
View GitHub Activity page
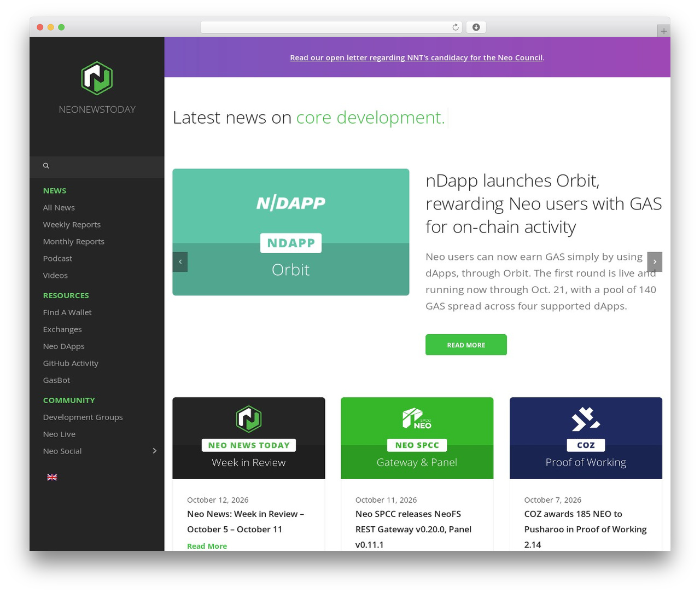pos(71,363)
